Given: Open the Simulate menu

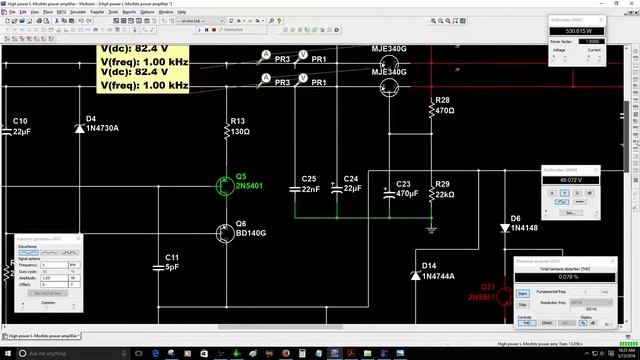Looking at the screenshot, I should [78, 12].
